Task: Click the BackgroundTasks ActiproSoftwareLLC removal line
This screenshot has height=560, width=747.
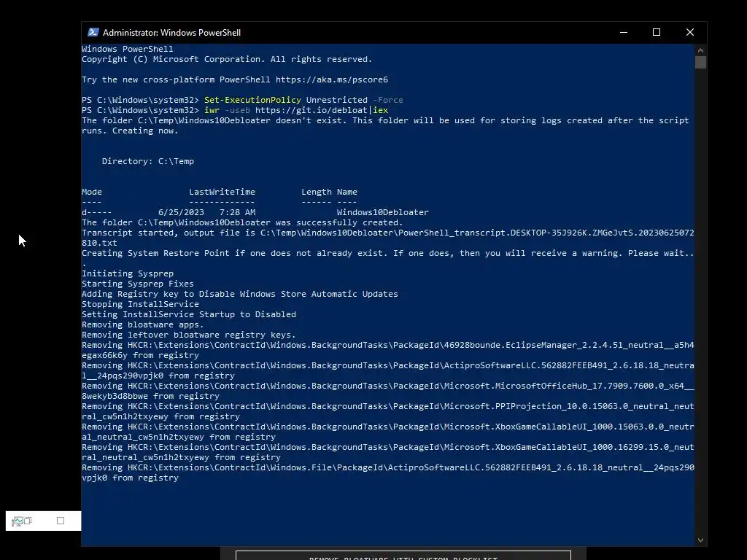Action: point(388,370)
